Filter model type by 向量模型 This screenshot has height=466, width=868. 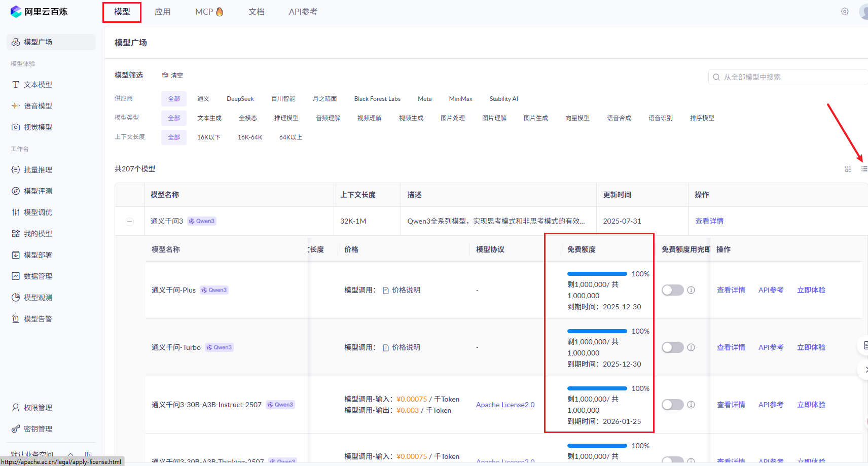[x=577, y=118]
